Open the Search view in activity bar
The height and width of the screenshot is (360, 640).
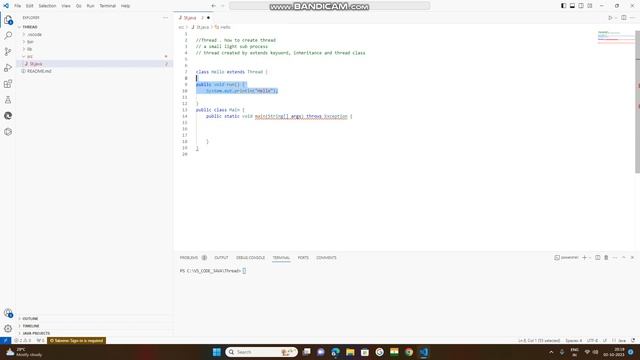point(8,36)
